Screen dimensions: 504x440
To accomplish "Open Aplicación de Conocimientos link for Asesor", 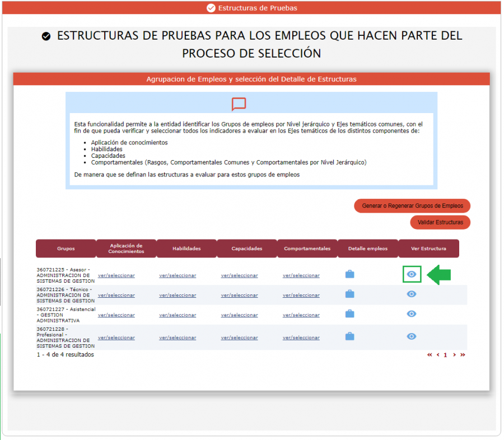I will point(116,275).
